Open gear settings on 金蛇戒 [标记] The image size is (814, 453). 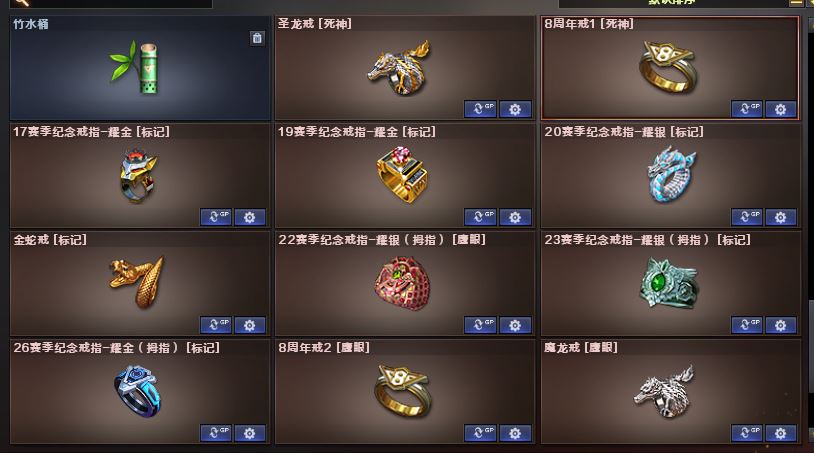(250, 325)
